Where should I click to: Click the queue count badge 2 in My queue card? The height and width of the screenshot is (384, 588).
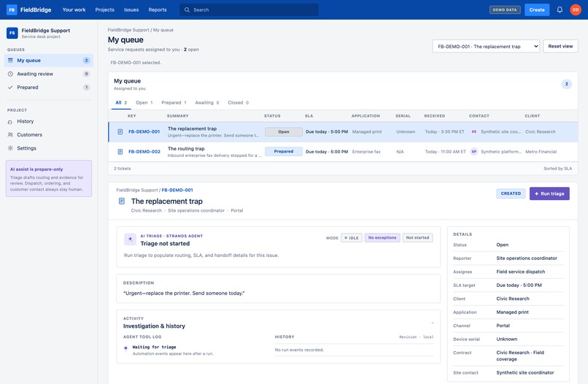pyautogui.click(x=566, y=84)
